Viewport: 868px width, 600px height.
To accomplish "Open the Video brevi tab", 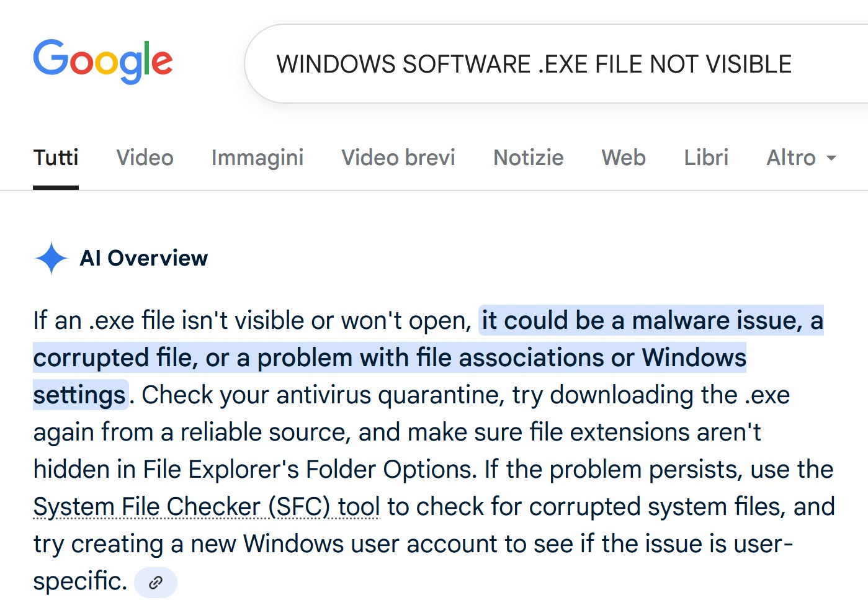I will click(x=398, y=158).
